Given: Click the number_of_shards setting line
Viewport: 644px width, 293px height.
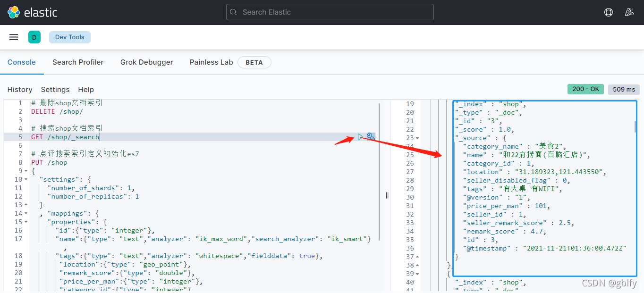Looking at the screenshot, I should pos(91,188).
